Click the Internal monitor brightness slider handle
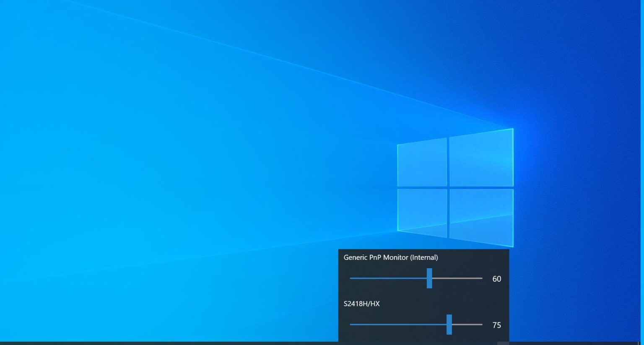Image resolution: width=644 pixels, height=345 pixels. (429, 278)
